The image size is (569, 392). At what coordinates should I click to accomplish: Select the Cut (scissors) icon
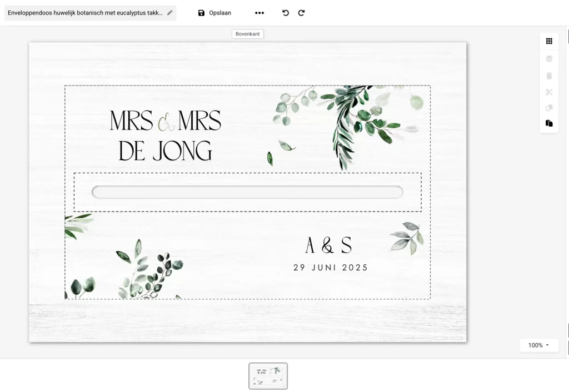point(548,92)
